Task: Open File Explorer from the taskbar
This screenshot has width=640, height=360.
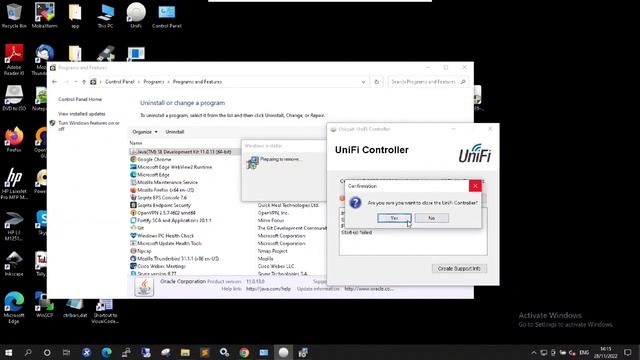Action: [x=185, y=352]
